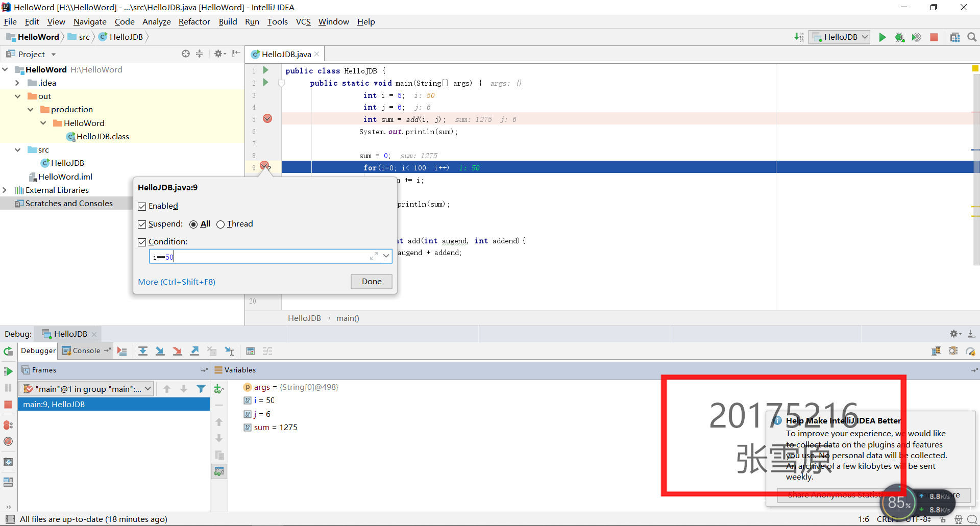Run HelloJDB with the green play icon
The height and width of the screenshot is (526, 980).
coord(882,37)
